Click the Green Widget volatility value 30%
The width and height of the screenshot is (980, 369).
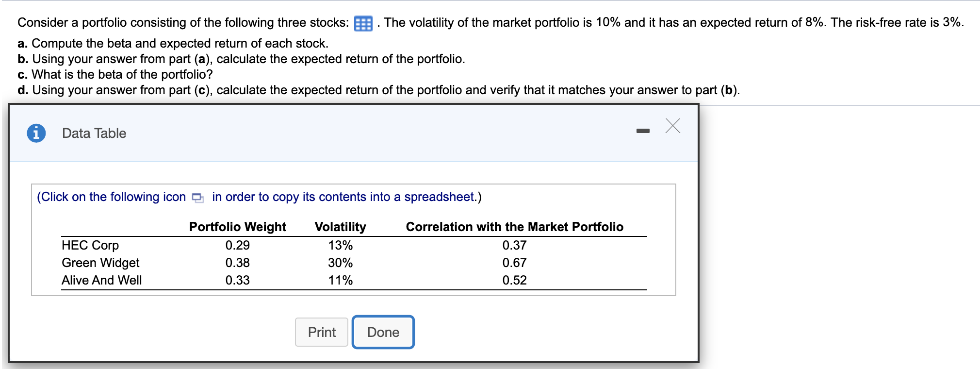click(340, 262)
